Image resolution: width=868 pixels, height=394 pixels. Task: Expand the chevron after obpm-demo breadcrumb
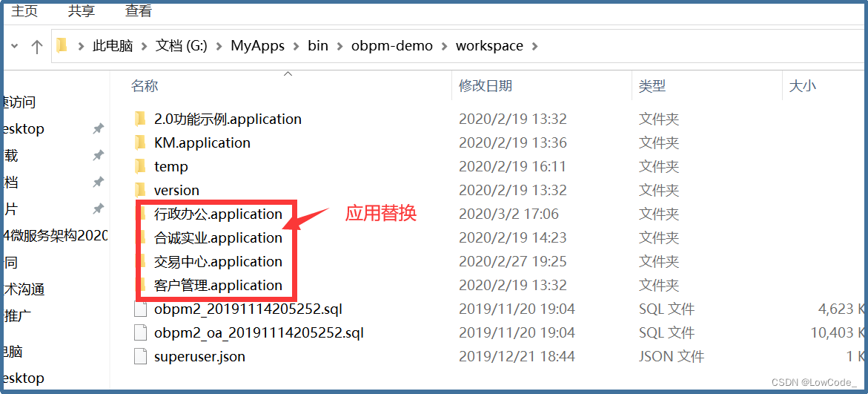click(x=444, y=46)
